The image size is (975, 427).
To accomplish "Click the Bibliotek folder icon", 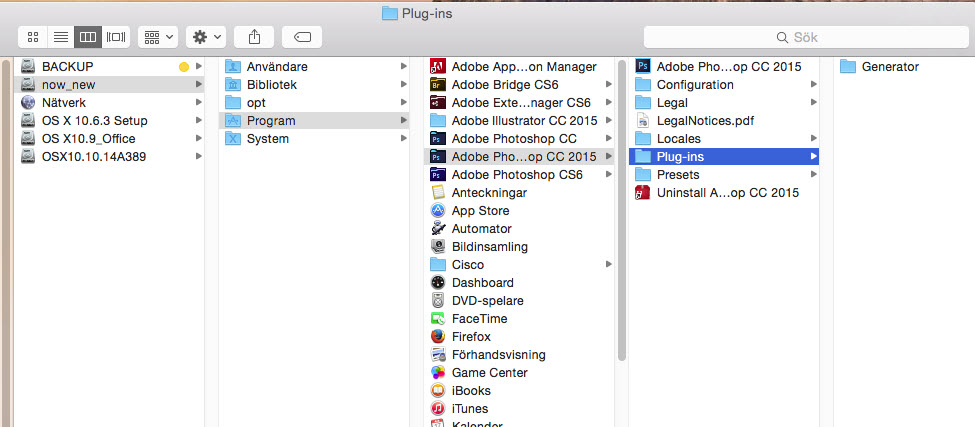I will click(x=233, y=85).
